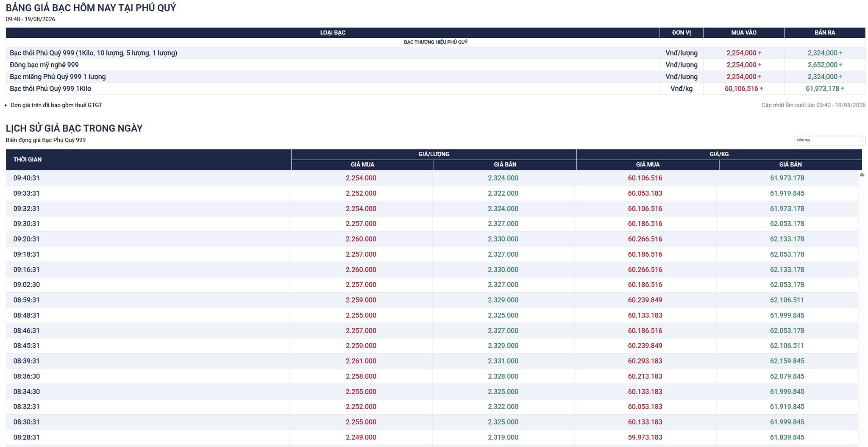Click the "Vnđ/kg" unit cell
This screenshot has height=447, width=868.
click(x=682, y=89)
